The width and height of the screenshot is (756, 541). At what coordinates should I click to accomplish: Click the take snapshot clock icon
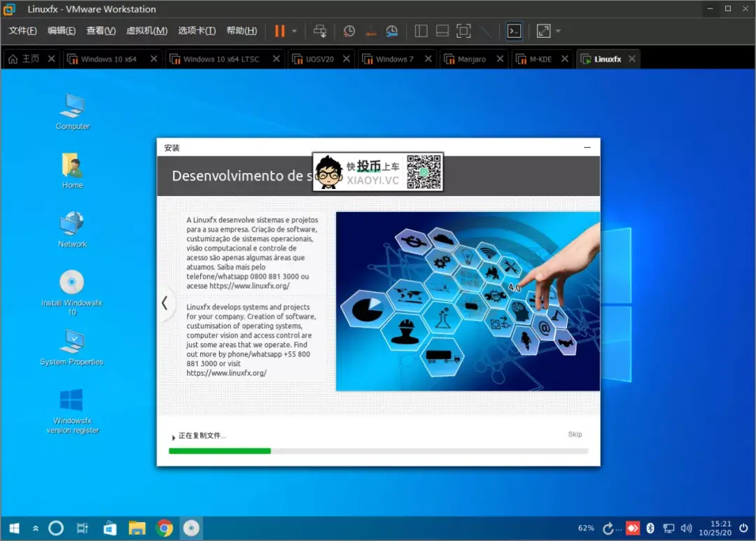tap(349, 31)
